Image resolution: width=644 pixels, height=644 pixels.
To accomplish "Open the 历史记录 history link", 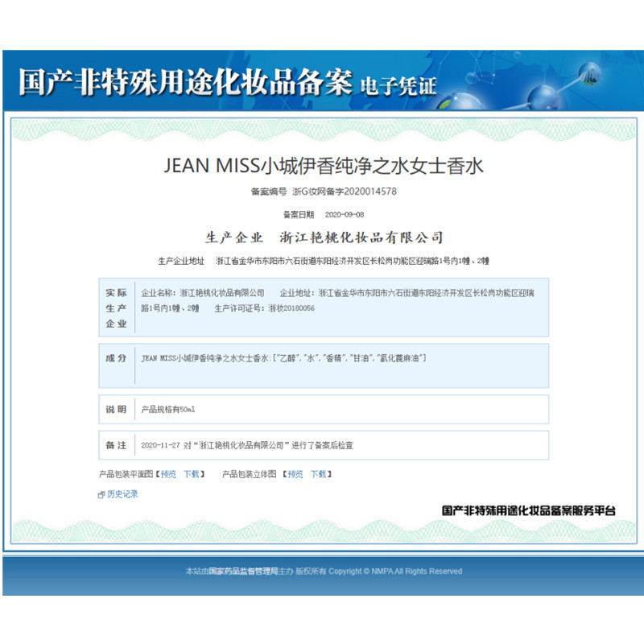I will coord(122,494).
